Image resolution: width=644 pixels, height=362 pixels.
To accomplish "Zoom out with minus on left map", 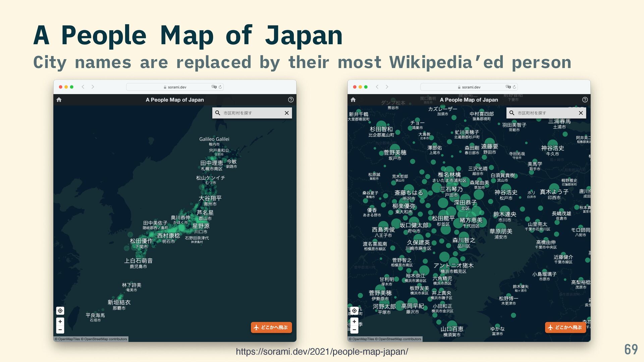I will click(60, 330).
